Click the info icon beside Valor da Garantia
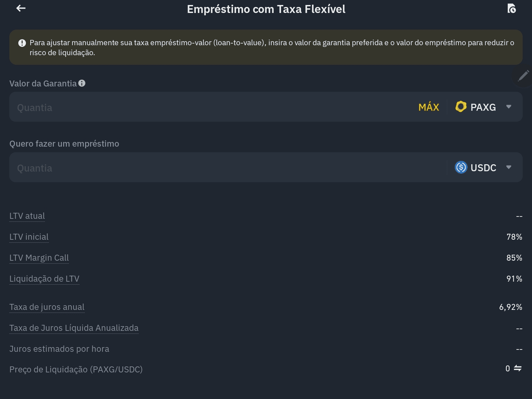Screen dimensions: 532x399 click(82, 83)
